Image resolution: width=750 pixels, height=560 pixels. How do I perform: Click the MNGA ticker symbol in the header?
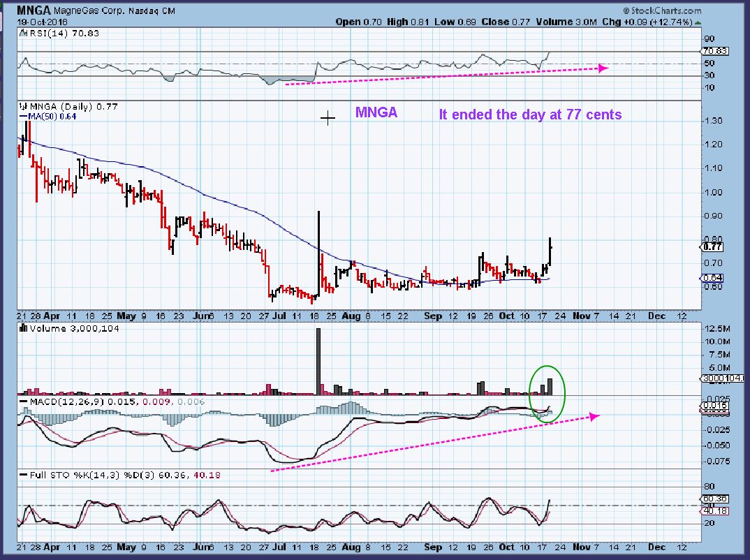[34, 10]
